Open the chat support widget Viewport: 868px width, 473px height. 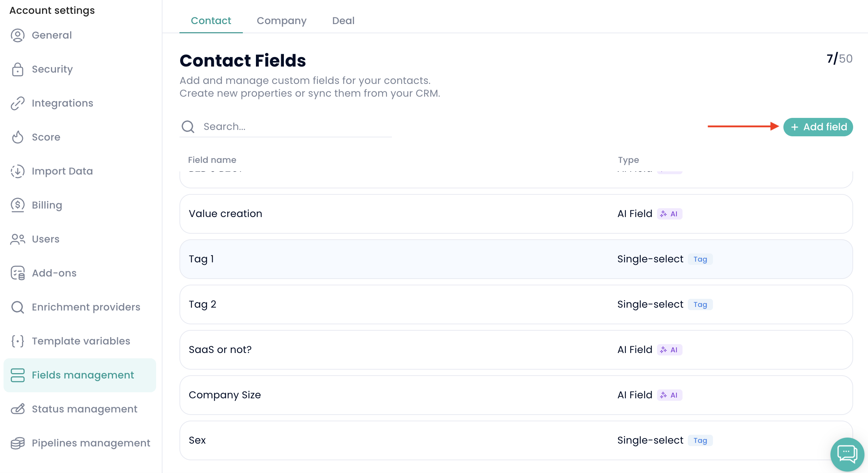pos(847,454)
